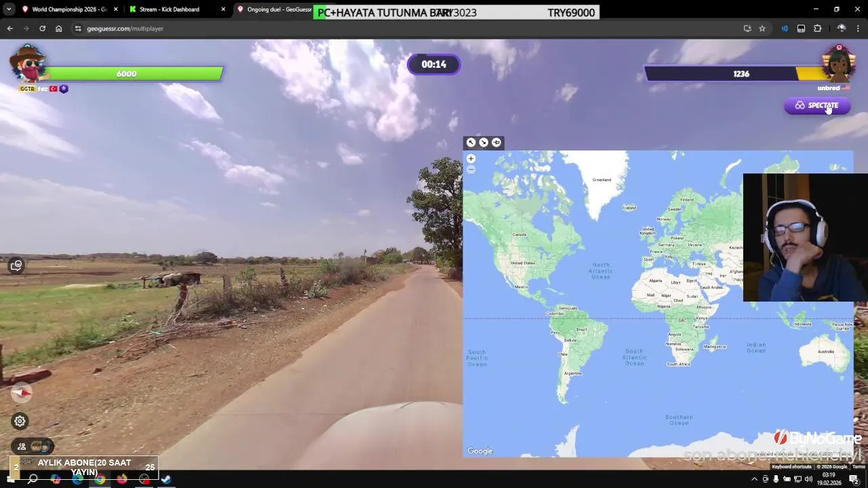
Task: Zoom in the guess map
Action: tap(471, 159)
